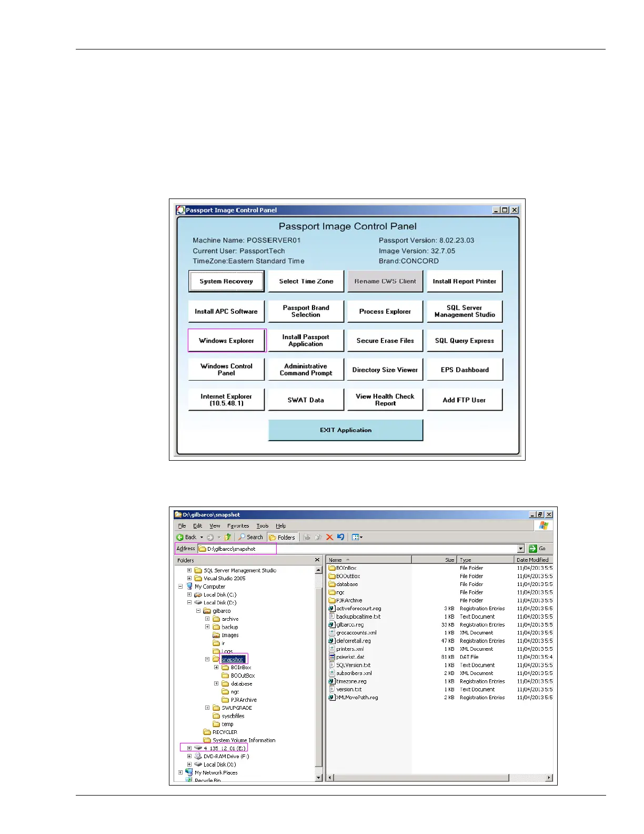Image resolution: width=644 pixels, height=834 pixels.
Task: Click the XMLMovePath.reg file icon
Action: [332, 698]
